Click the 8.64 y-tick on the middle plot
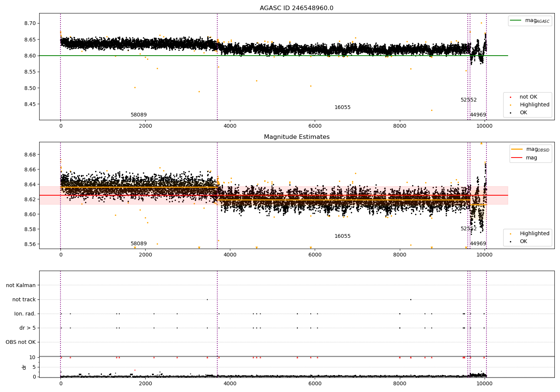This screenshot has width=560, height=392. click(30, 184)
